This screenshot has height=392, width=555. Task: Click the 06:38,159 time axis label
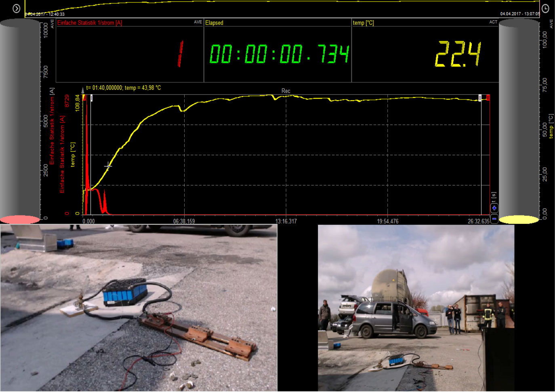[x=184, y=221]
